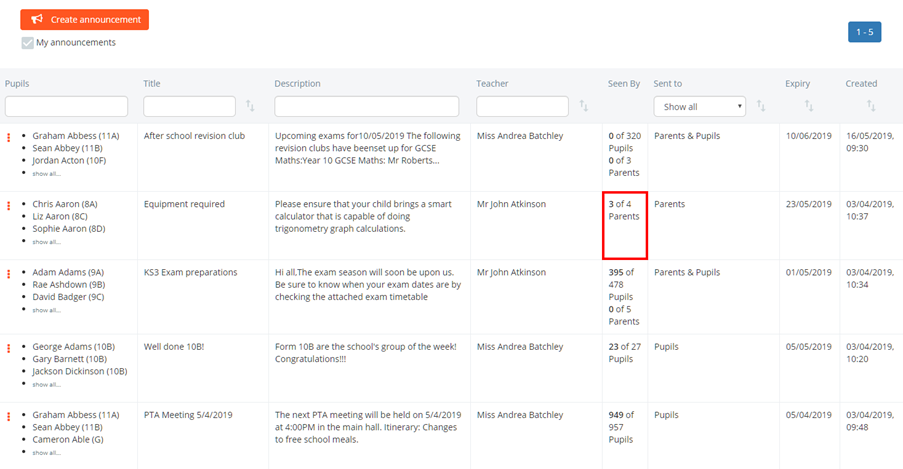Click the title 'KS3 Exam preparations'
Viewport: 903px width, 469px height.
point(190,272)
